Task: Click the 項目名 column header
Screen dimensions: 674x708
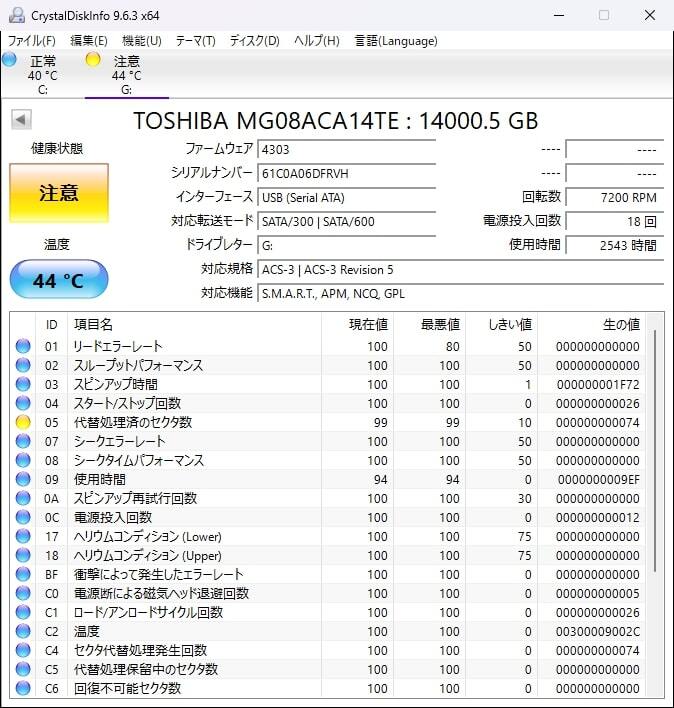Action: [x=194, y=324]
